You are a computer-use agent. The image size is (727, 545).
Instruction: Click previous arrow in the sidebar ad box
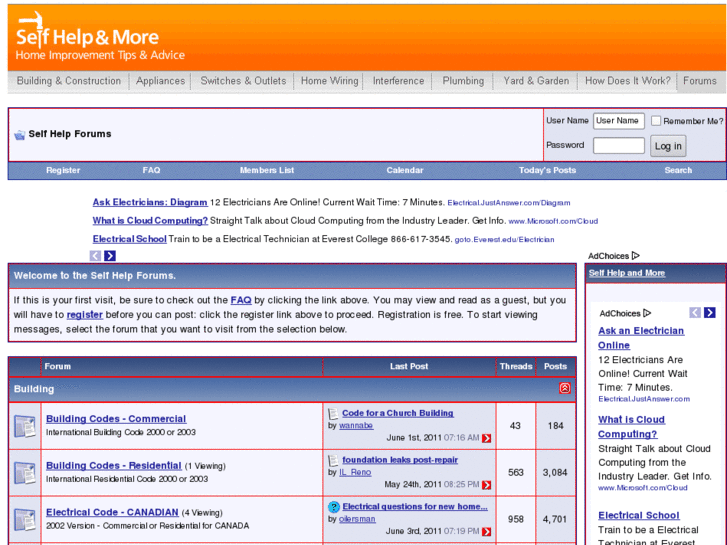click(x=695, y=313)
